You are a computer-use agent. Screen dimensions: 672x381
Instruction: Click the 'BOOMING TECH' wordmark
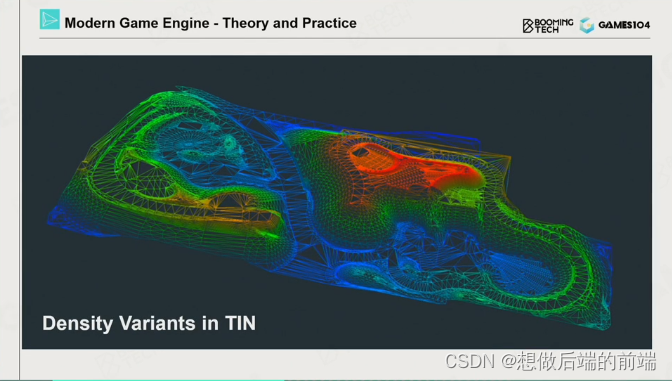coord(554,26)
